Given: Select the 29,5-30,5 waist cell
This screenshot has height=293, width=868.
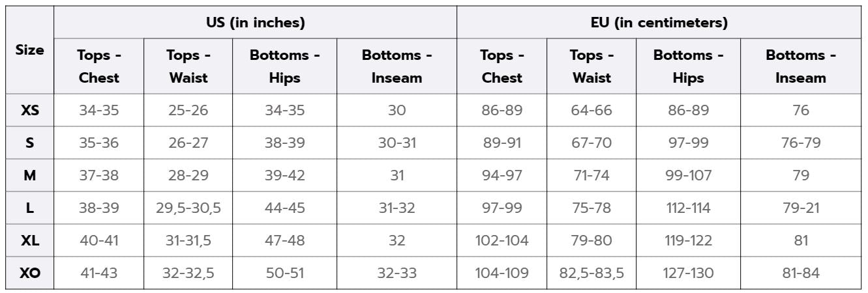Looking at the screenshot, I should (x=188, y=208).
